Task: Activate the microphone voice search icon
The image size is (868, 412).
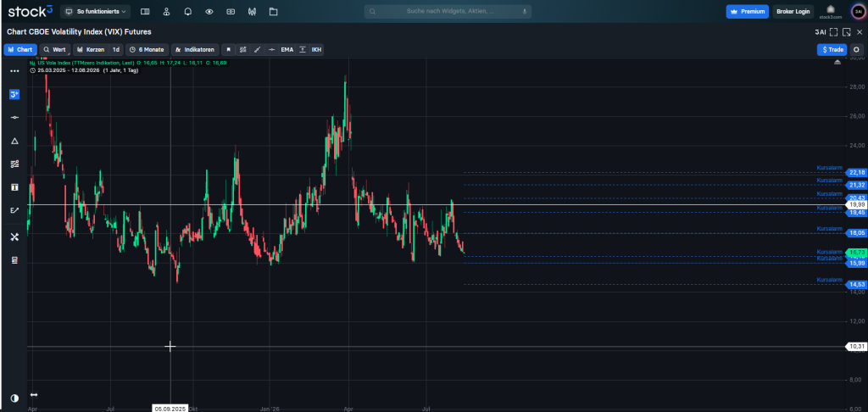Action: coord(524,11)
